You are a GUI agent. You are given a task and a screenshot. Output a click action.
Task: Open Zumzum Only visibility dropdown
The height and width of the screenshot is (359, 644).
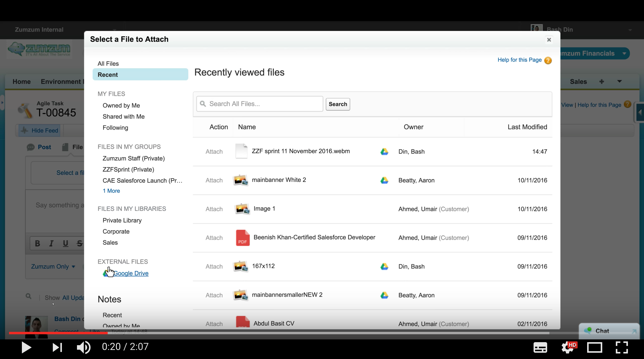coord(53,266)
